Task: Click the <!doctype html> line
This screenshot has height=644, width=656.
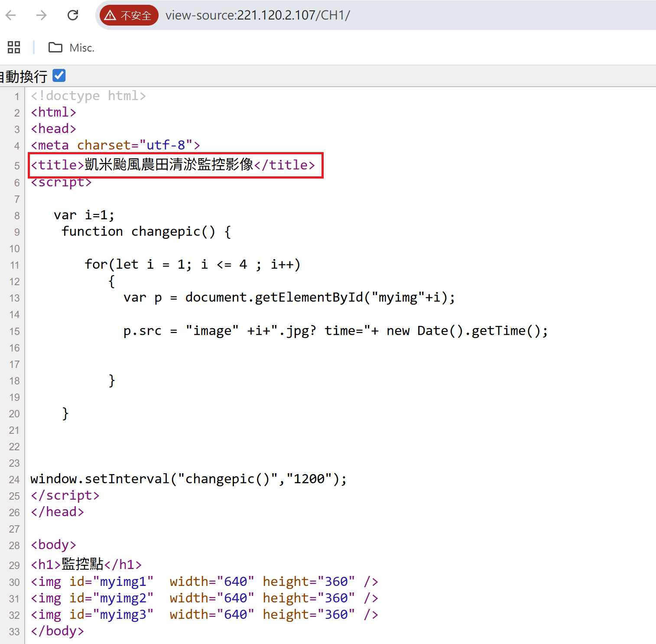Action: [88, 95]
